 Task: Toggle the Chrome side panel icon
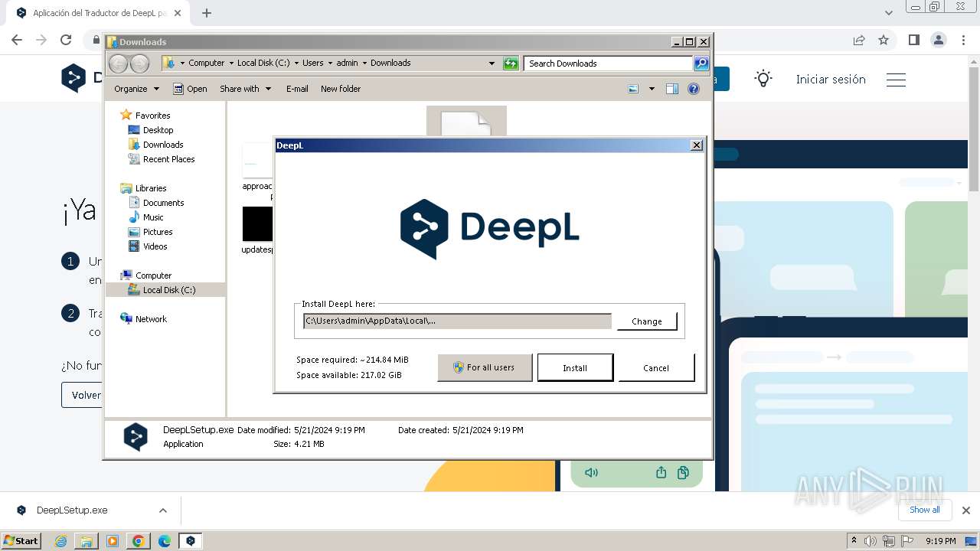click(x=913, y=40)
